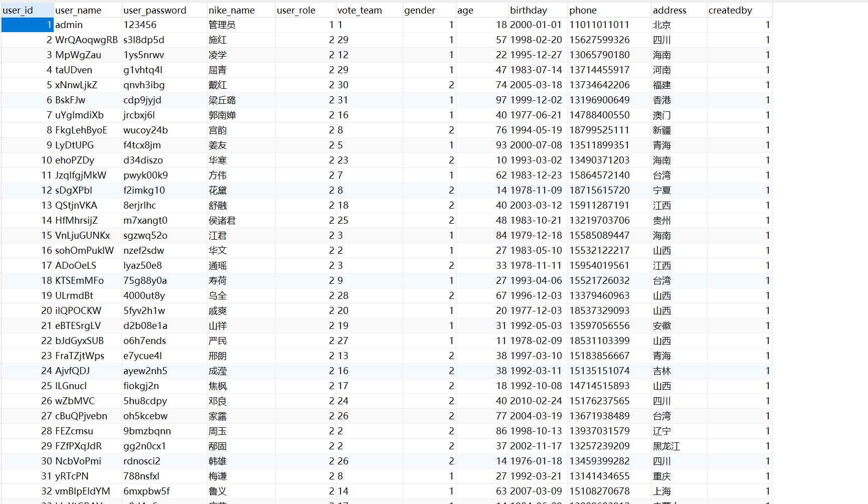The height and width of the screenshot is (504, 868).
Task: Click phone cell 13490371203
Action: pos(609,160)
